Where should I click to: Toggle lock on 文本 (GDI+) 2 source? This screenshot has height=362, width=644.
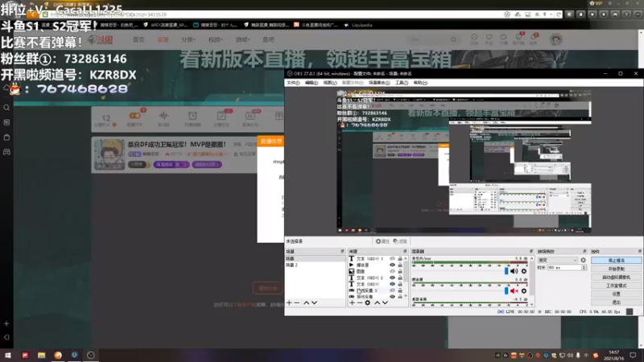coord(400,278)
